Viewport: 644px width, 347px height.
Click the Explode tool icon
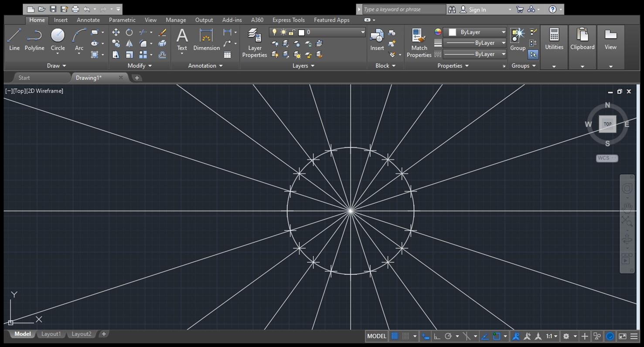(162, 43)
